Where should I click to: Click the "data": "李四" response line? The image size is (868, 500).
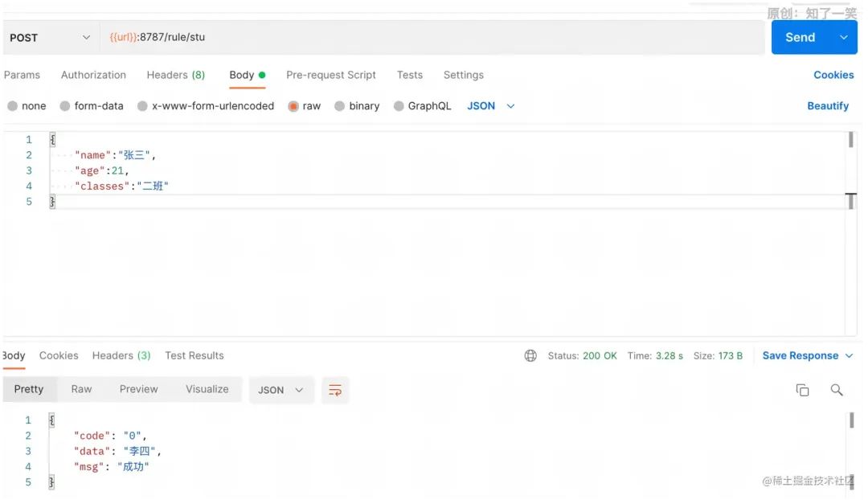117,451
